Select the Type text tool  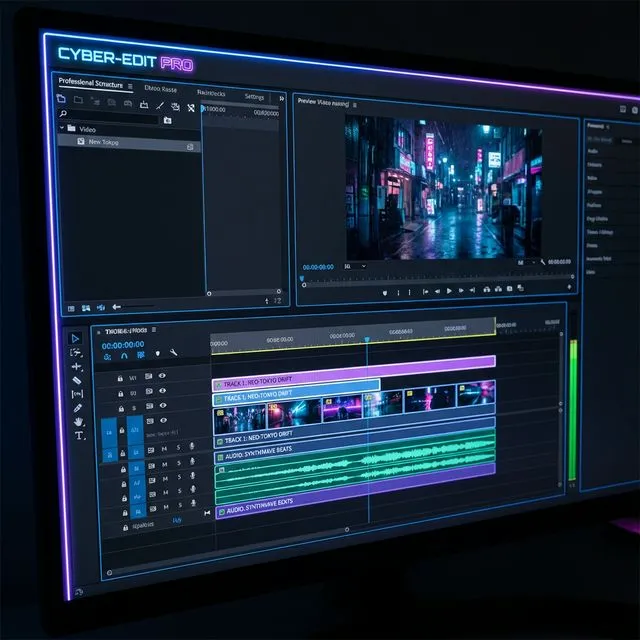[79, 436]
